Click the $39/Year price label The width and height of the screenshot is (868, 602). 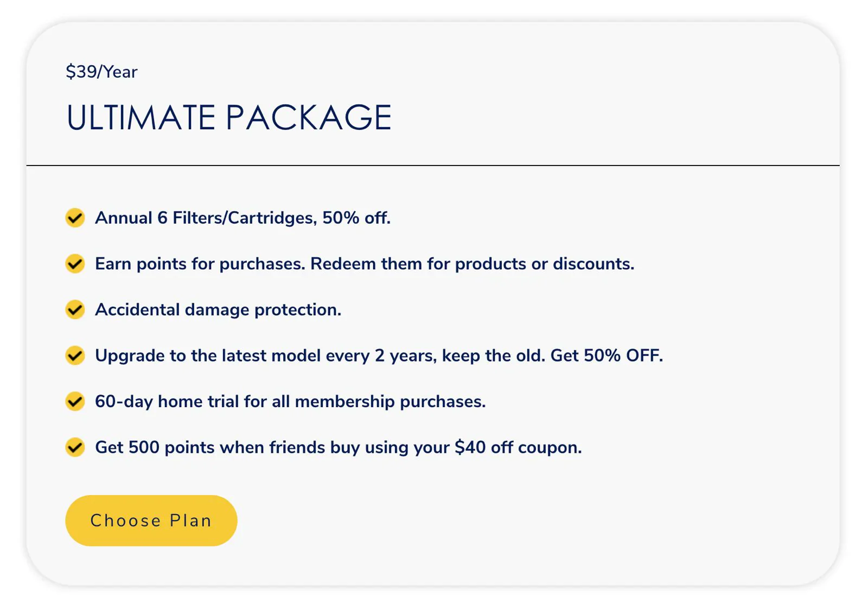click(x=101, y=72)
